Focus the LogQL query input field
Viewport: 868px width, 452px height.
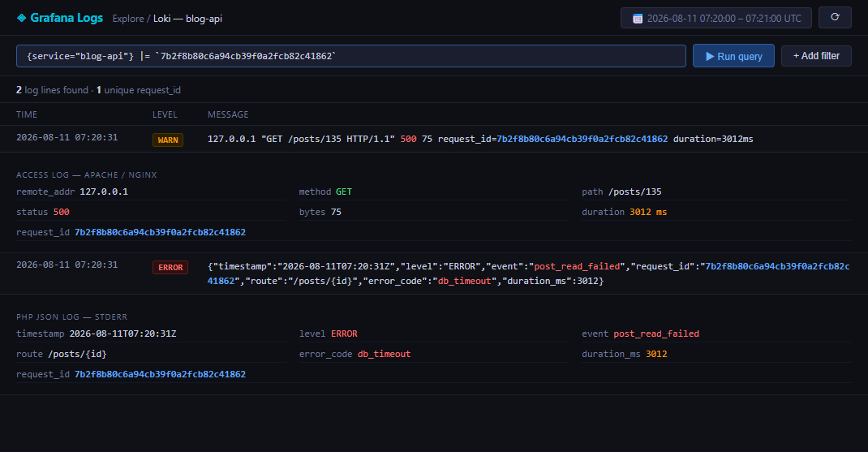click(351, 56)
